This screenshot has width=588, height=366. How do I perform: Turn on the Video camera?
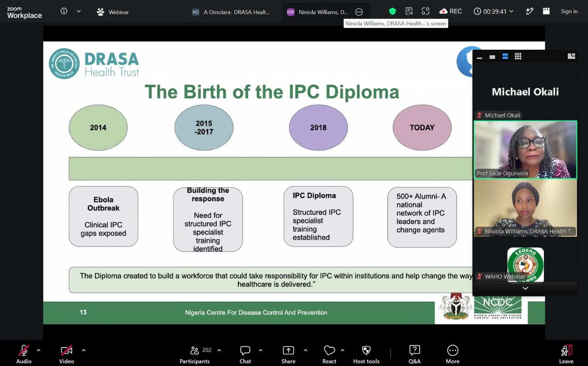(x=67, y=355)
